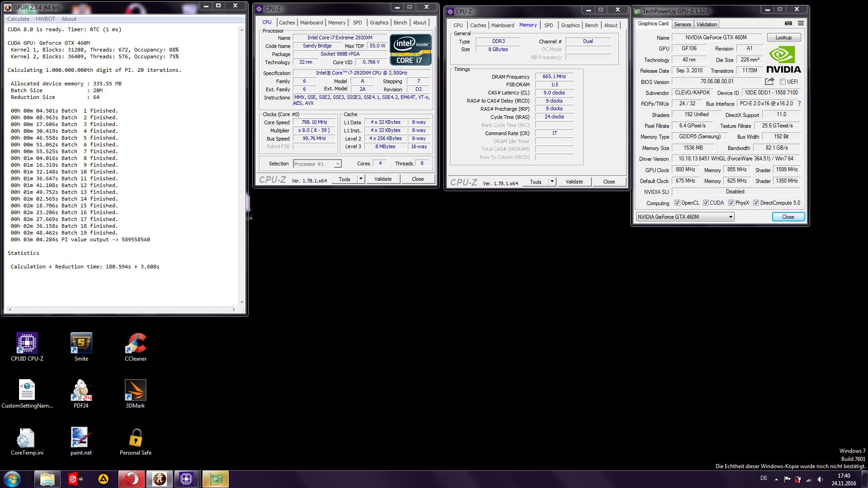This screenshot has width=868, height=488.
Task: Click Validate in CPU-Z Memory window
Action: 574,182
